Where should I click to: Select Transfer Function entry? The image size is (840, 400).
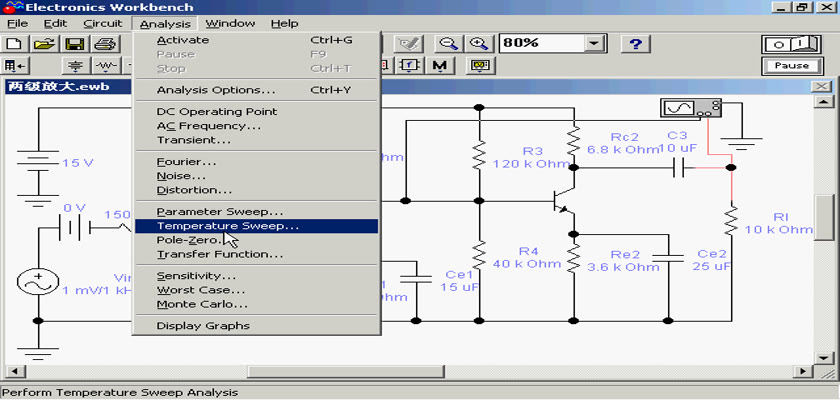257,254
